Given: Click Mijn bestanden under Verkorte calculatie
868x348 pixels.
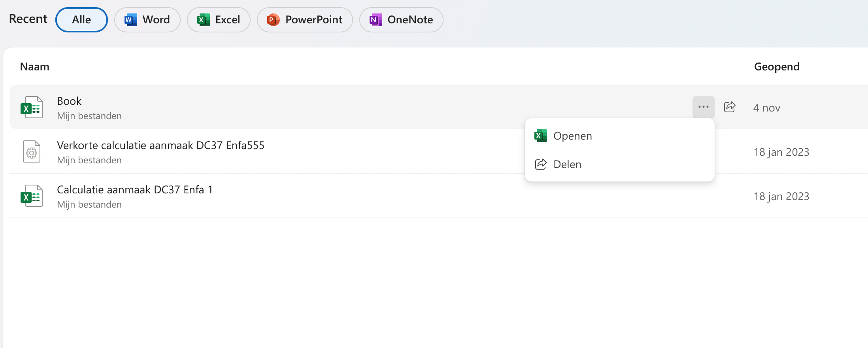Looking at the screenshot, I should pos(89,160).
